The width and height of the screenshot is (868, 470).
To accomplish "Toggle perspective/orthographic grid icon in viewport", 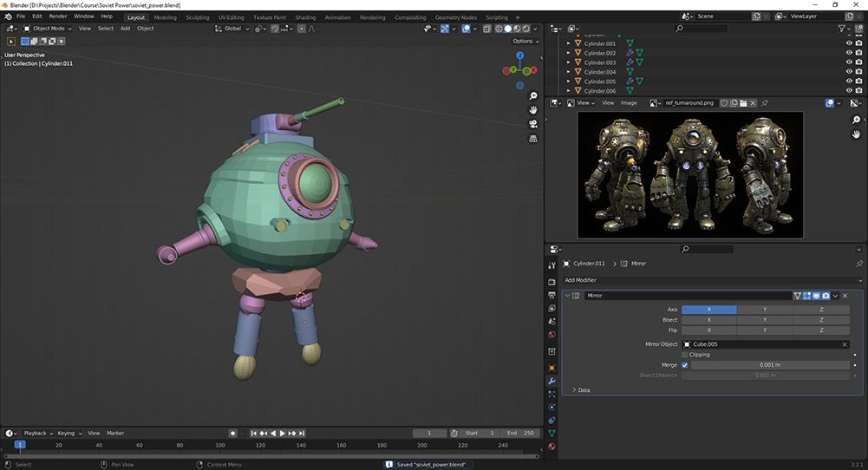I will tap(533, 138).
